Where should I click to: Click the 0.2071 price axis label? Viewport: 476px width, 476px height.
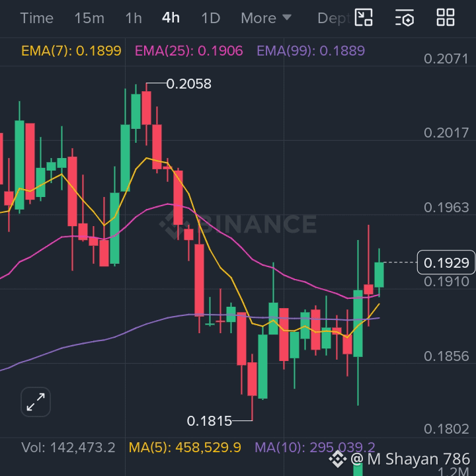(446, 59)
